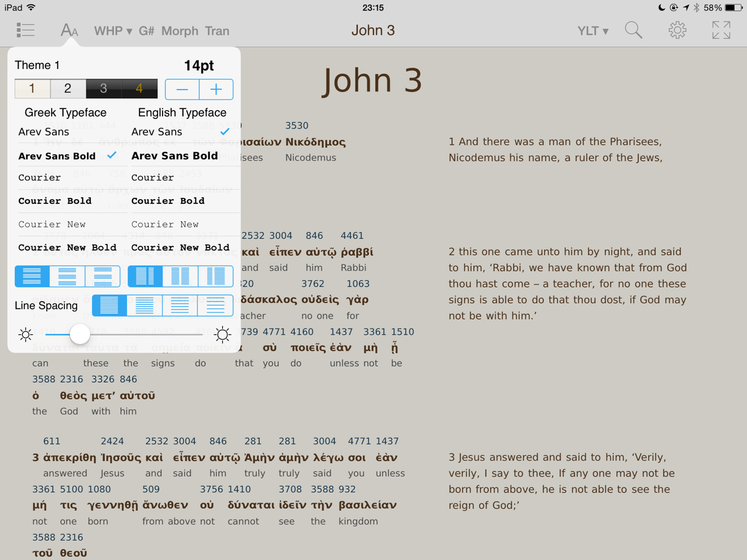Increase font size with plus button

(x=216, y=90)
